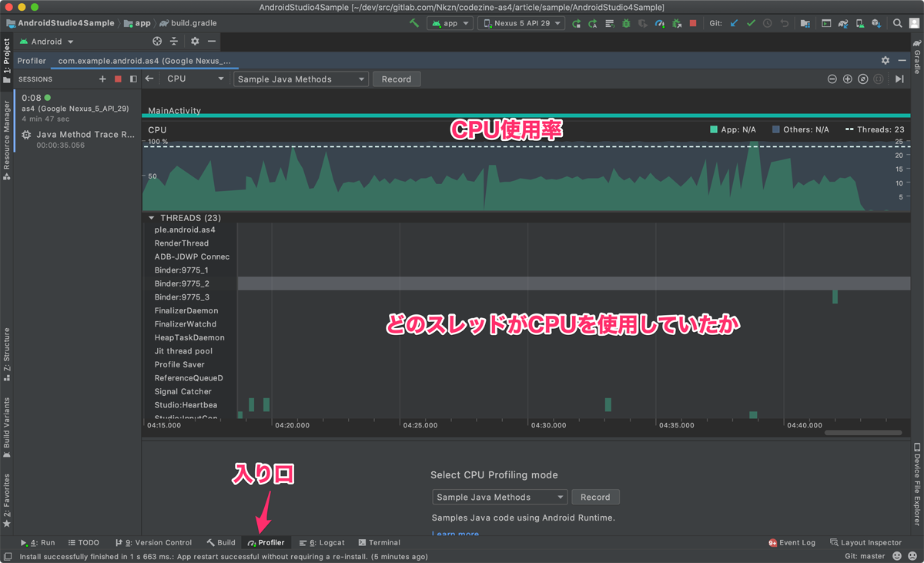Start debugging with the green bug icon

coord(626,23)
